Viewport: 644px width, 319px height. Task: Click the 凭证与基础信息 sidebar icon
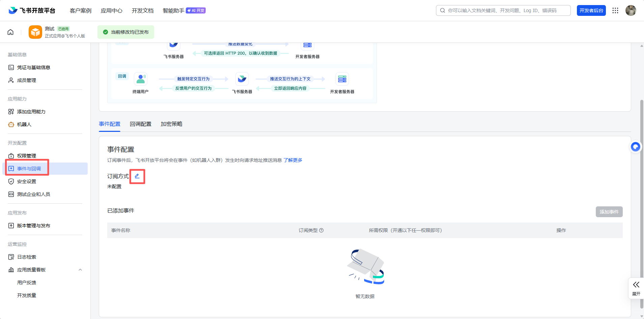tap(11, 67)
